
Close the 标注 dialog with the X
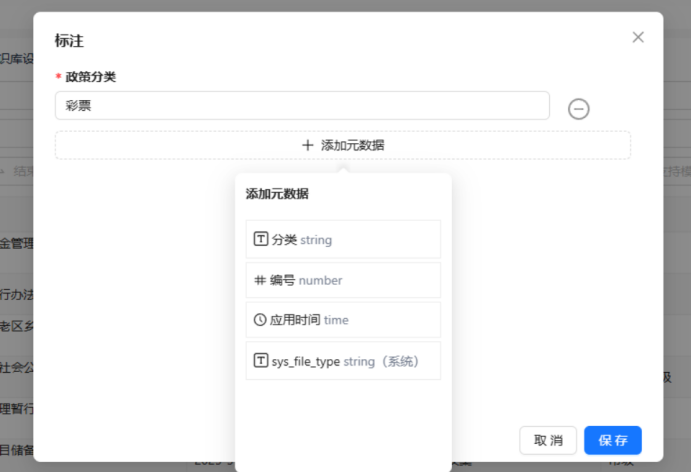point(638,37)
